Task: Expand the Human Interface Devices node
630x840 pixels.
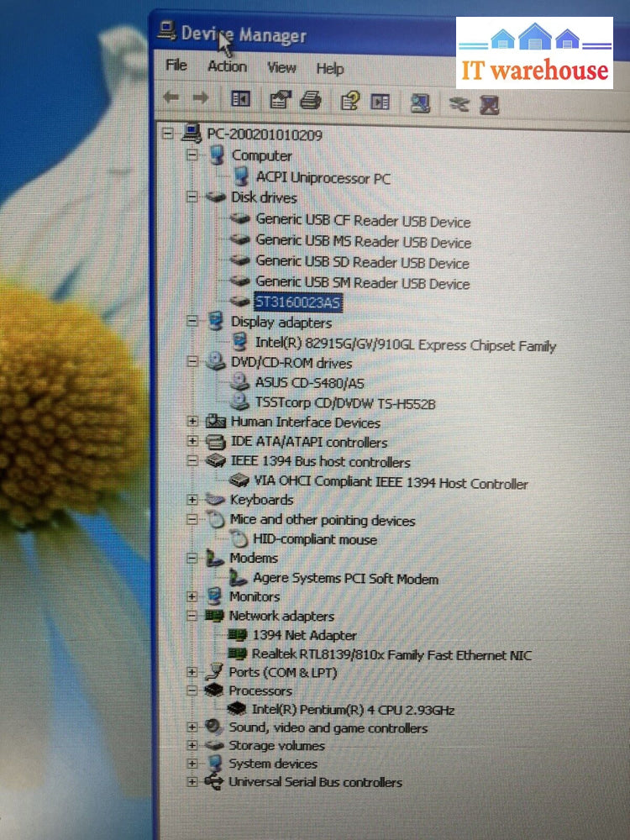Action: pyautogui.click(x=192, y=421)
